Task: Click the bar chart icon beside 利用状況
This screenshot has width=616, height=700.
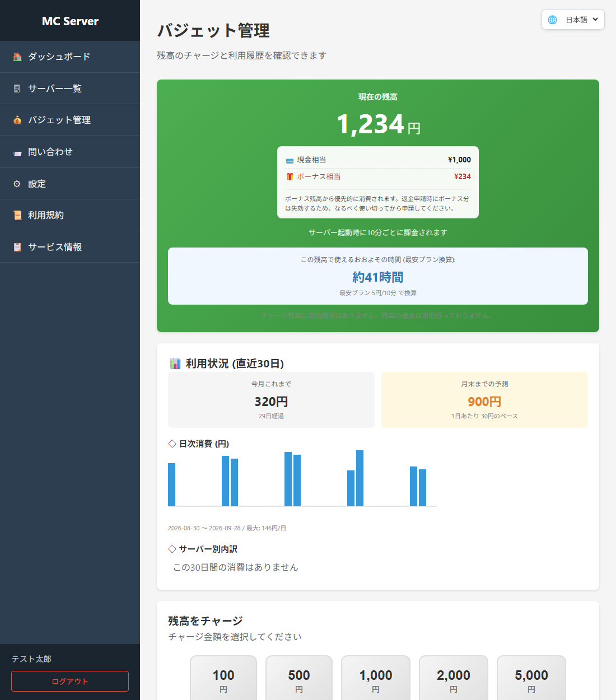Action: (175, 363)
